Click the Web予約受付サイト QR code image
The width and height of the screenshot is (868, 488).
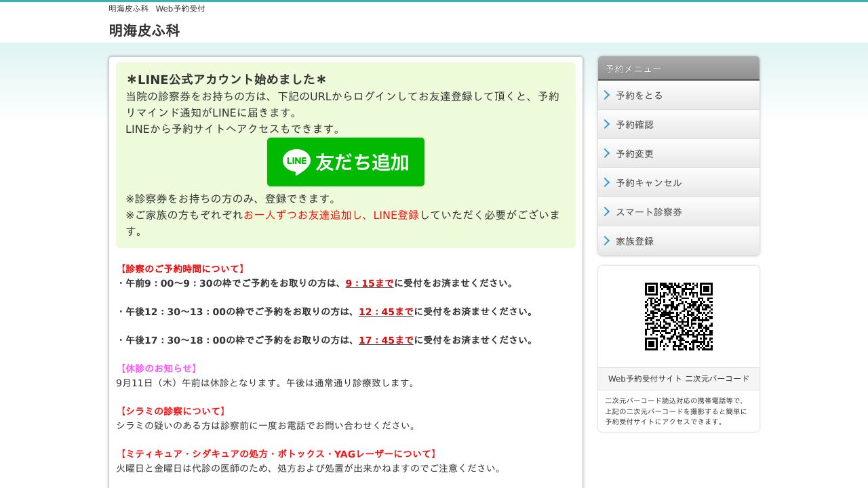679,317
